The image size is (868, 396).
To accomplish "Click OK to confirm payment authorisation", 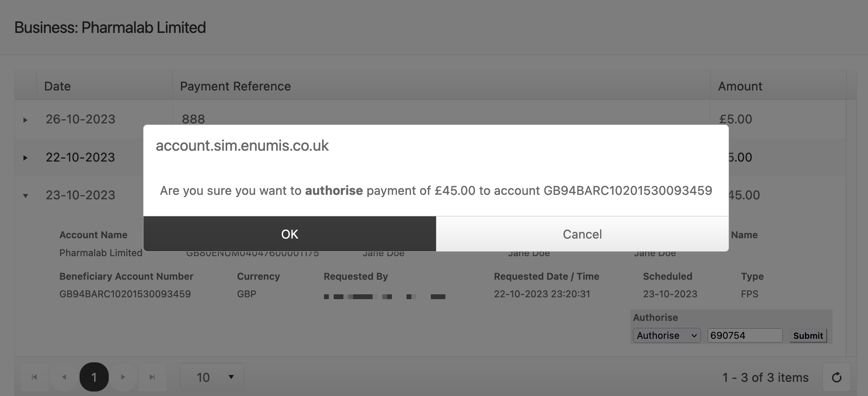I will [x=290, y=234].
